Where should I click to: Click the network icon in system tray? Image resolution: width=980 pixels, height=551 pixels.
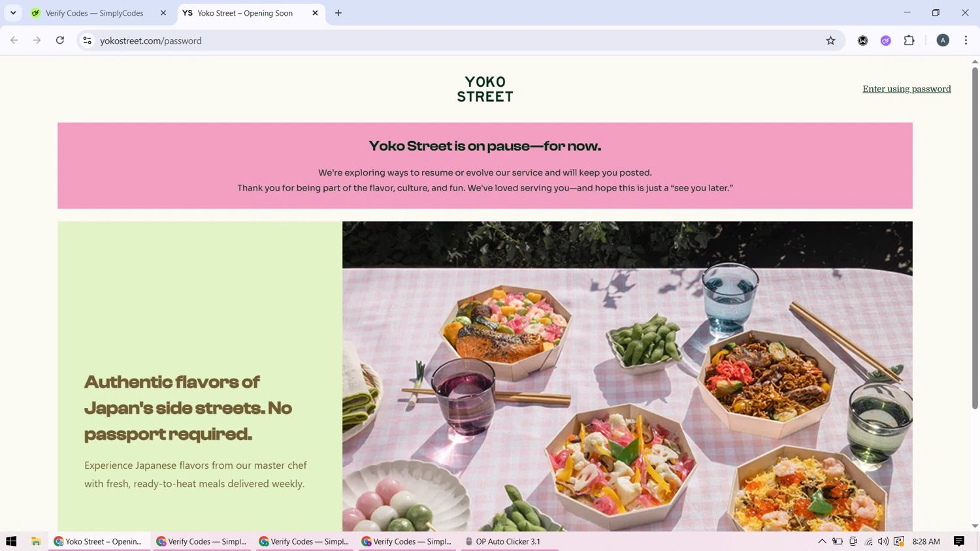(868, 541)
